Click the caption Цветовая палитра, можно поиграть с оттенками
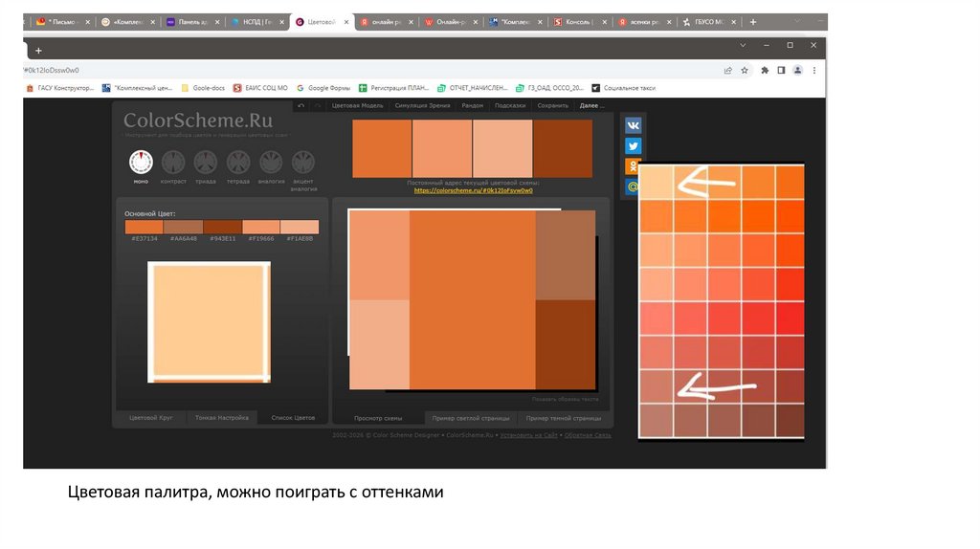Screen dimensions: 980x549 pos(256,493)
